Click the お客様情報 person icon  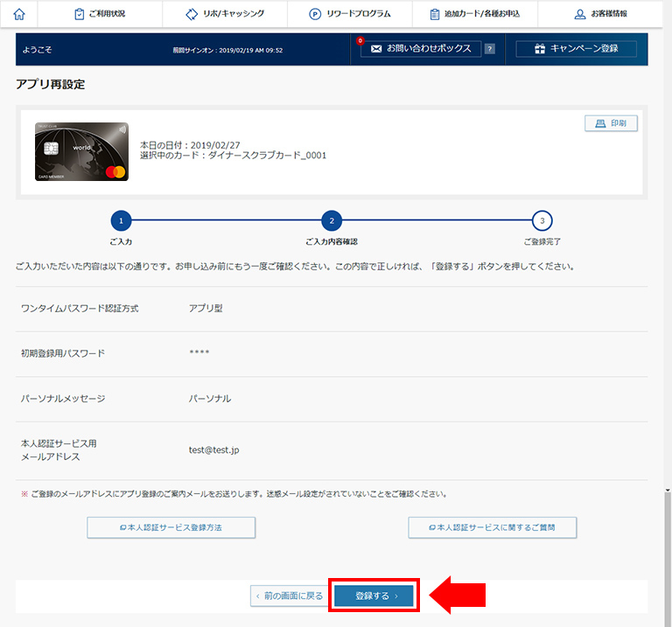click(580, 14)
